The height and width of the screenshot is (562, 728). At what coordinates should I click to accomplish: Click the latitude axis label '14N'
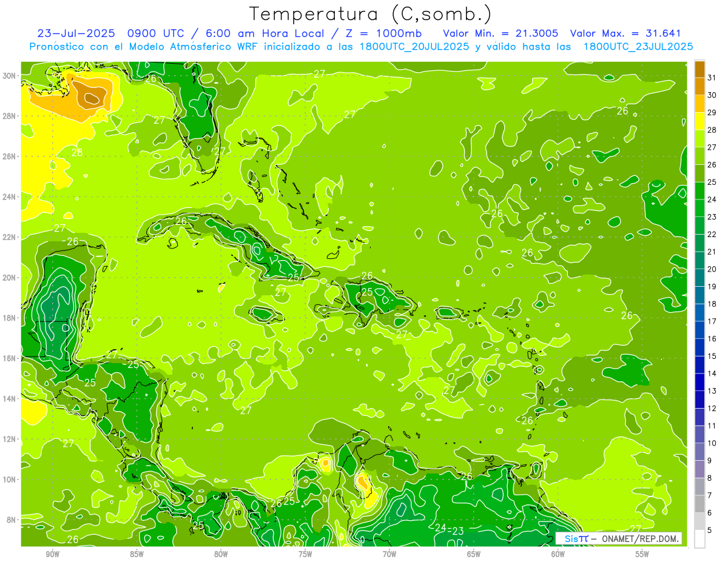[10, 398]
